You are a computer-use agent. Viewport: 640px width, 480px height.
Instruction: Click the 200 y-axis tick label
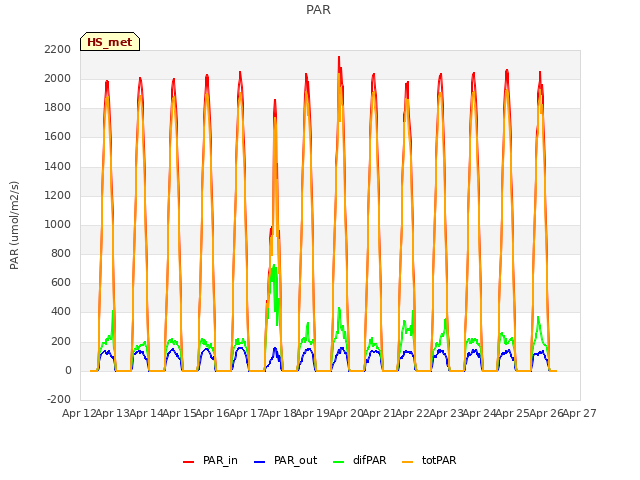[61, 342]
